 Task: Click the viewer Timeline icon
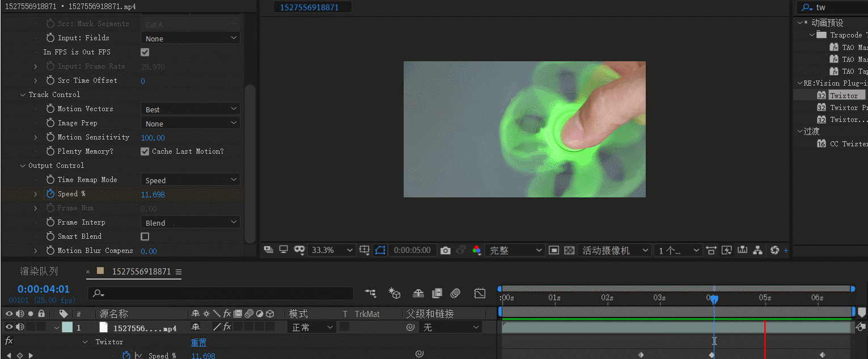click(x=742, y=250)
